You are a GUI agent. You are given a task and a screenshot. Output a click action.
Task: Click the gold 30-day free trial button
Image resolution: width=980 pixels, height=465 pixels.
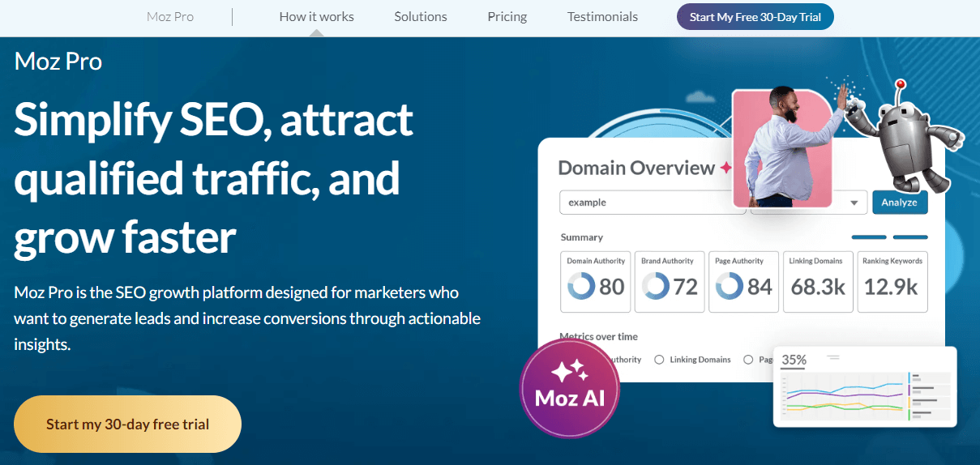127,424
